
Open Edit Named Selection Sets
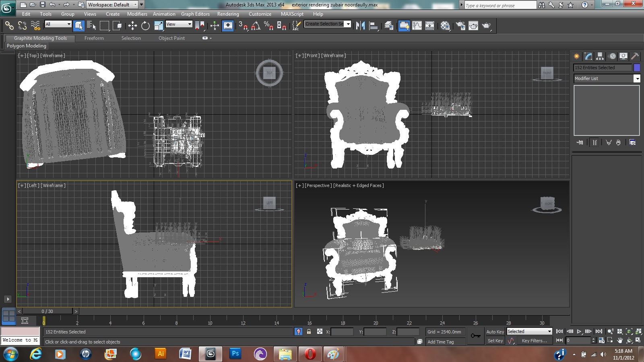[x=296, y=26]
